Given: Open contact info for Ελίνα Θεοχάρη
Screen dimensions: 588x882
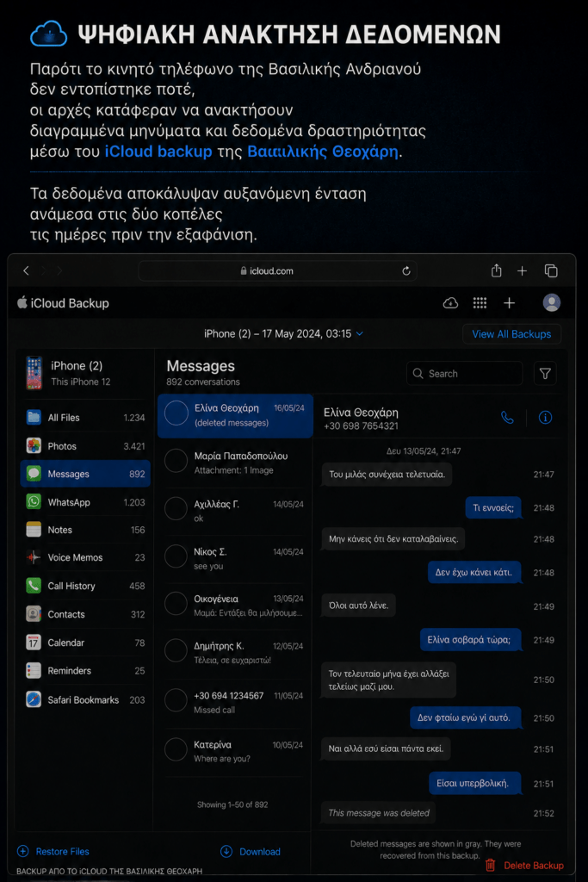Looking at the screenshot, I should [x=545, y=418].
